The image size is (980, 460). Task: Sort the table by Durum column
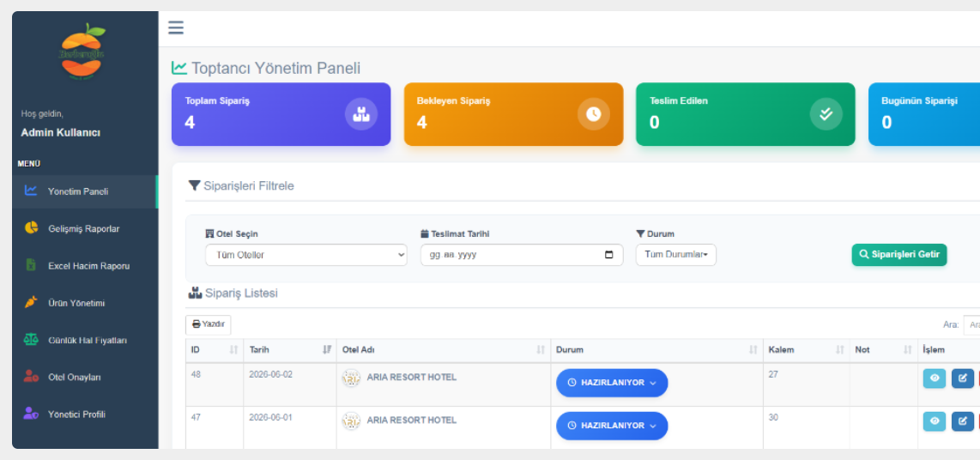656,350
